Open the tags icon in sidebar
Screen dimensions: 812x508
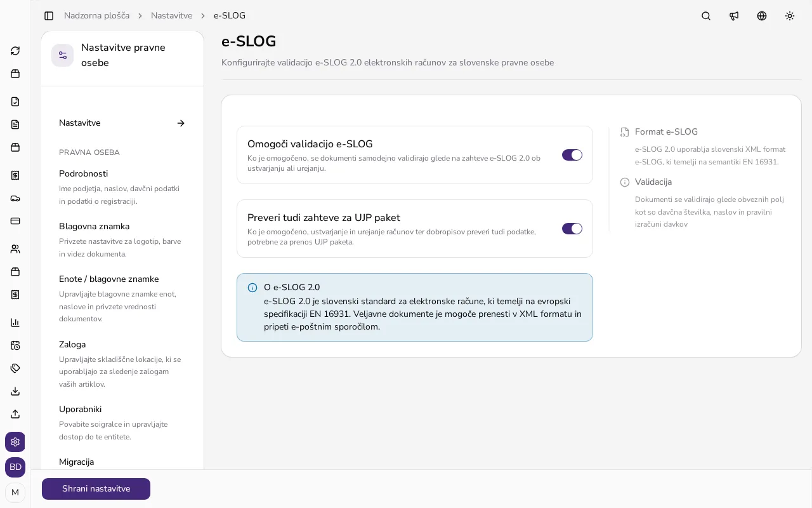coord(15,368)
